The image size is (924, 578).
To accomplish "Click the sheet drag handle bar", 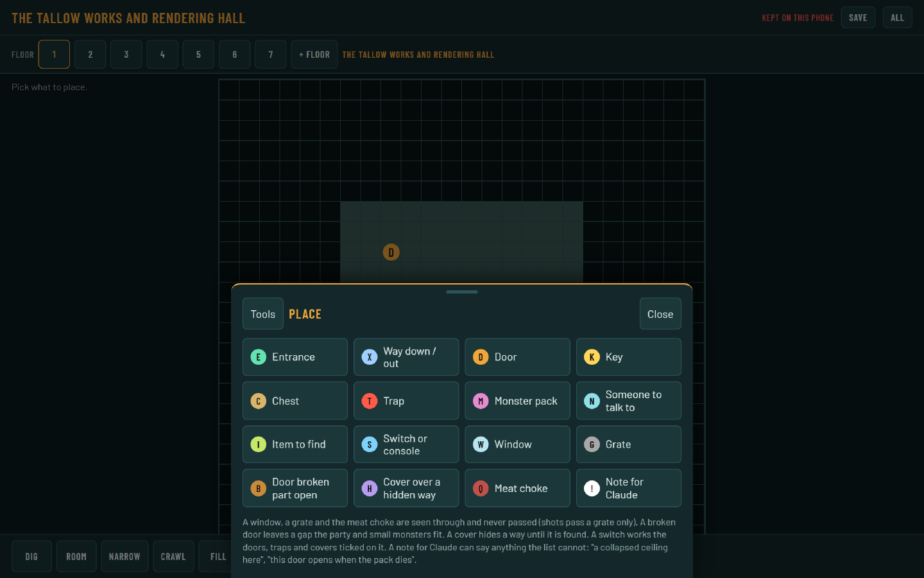I will click(x=462, y=292).
